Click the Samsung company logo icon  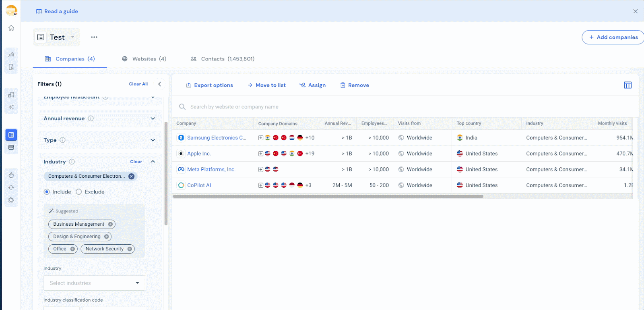pos(181,137)
